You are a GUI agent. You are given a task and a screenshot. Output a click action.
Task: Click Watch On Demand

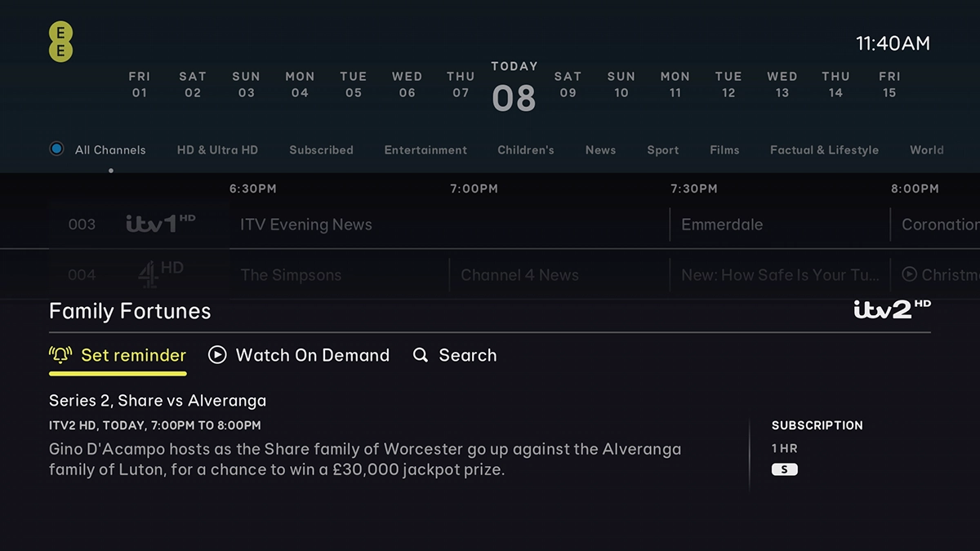(x=313, y=355)
